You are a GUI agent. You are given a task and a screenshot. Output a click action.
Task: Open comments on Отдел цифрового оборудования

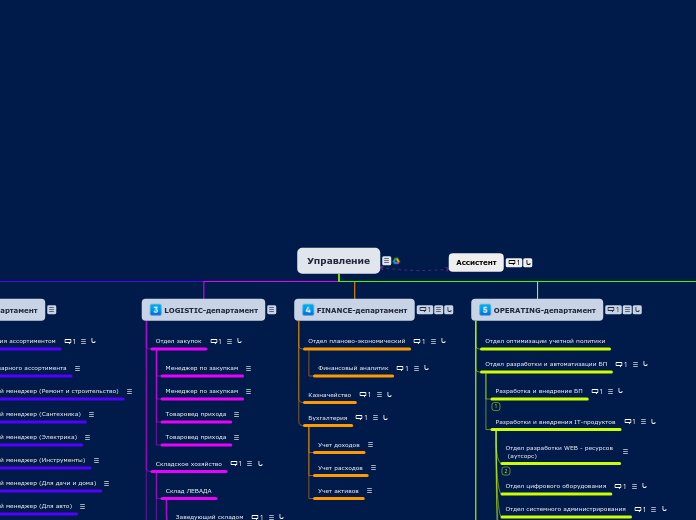coord(620,486)
